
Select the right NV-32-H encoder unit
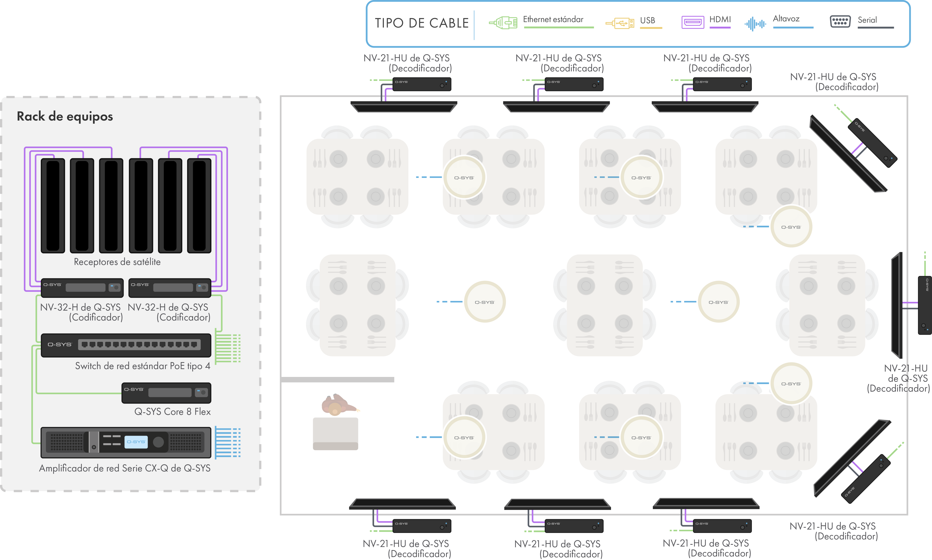click(169, 288)
